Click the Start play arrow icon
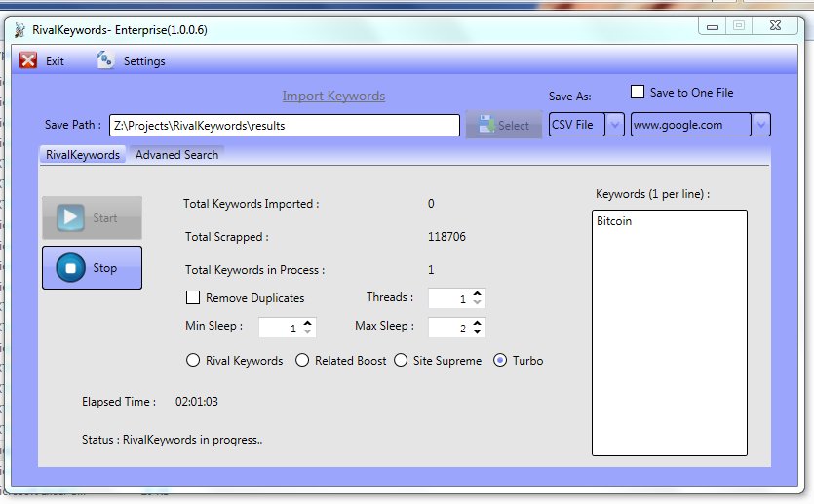The height and width of the screenshot is (504, 814). 70,217
